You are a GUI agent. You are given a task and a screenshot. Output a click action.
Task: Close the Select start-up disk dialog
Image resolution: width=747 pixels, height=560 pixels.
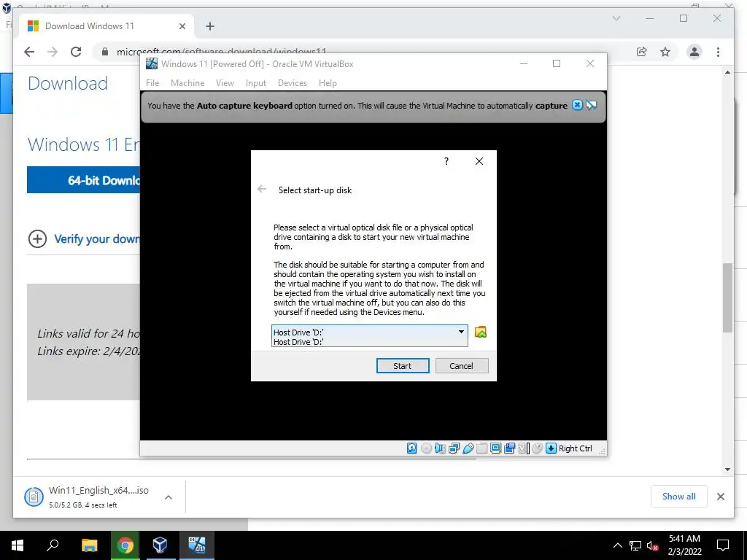(x=479, y=161)
